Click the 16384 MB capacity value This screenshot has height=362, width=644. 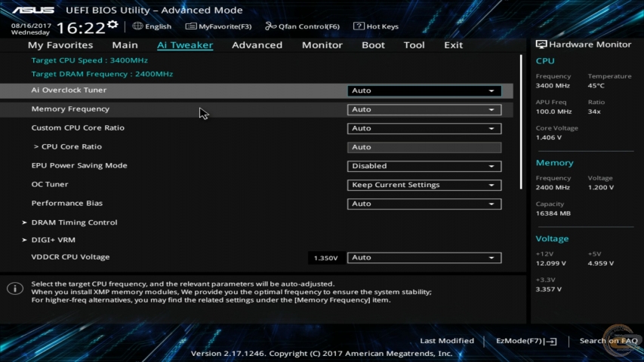pyautogui.click(x=553, y=213)
